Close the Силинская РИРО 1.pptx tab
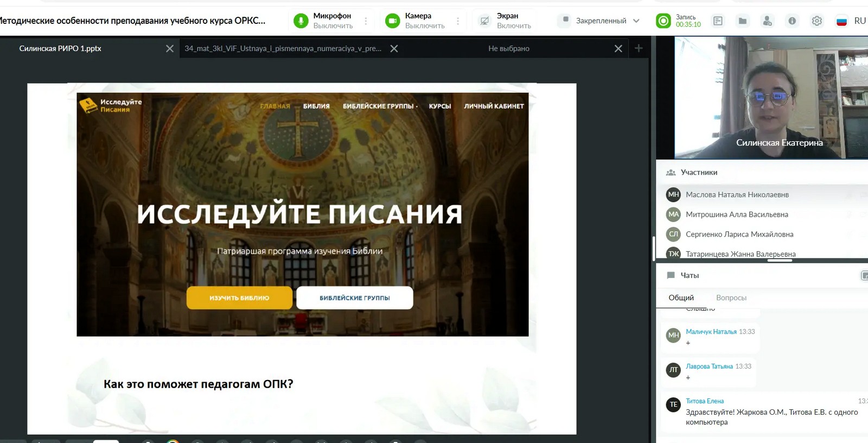 (170, 48)
